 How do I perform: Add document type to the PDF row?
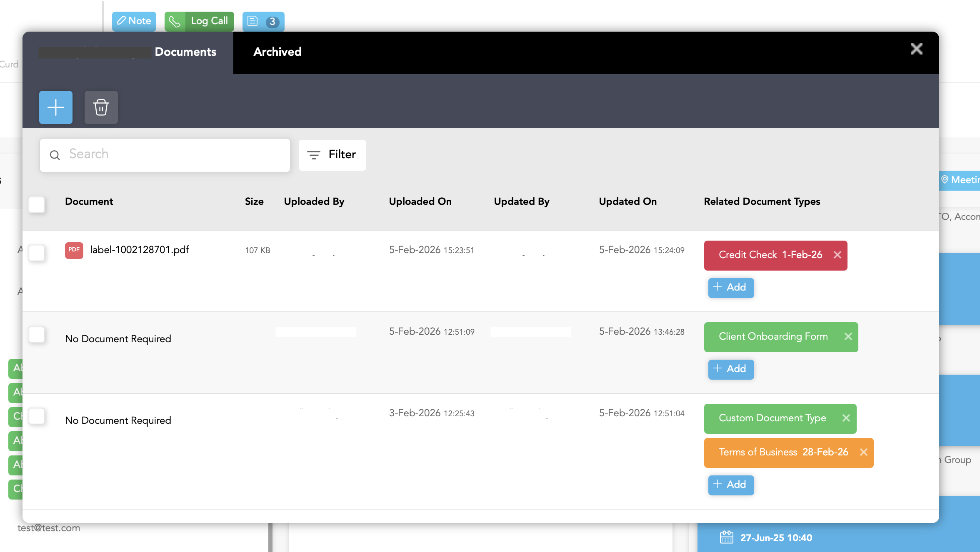click(730, 288)
